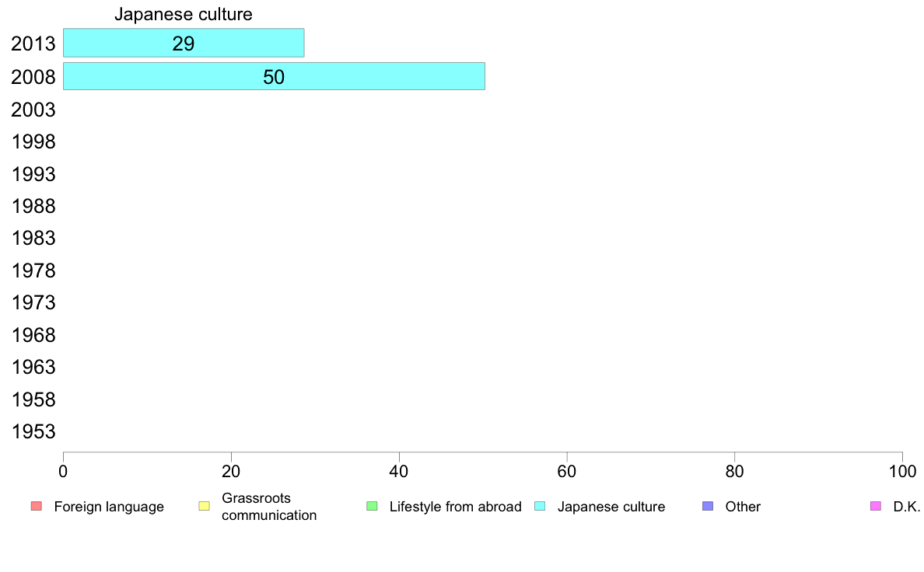924x572 pixels.
Task: Select the 2008 bar showing 50
Action: click(x=274, y=77)
